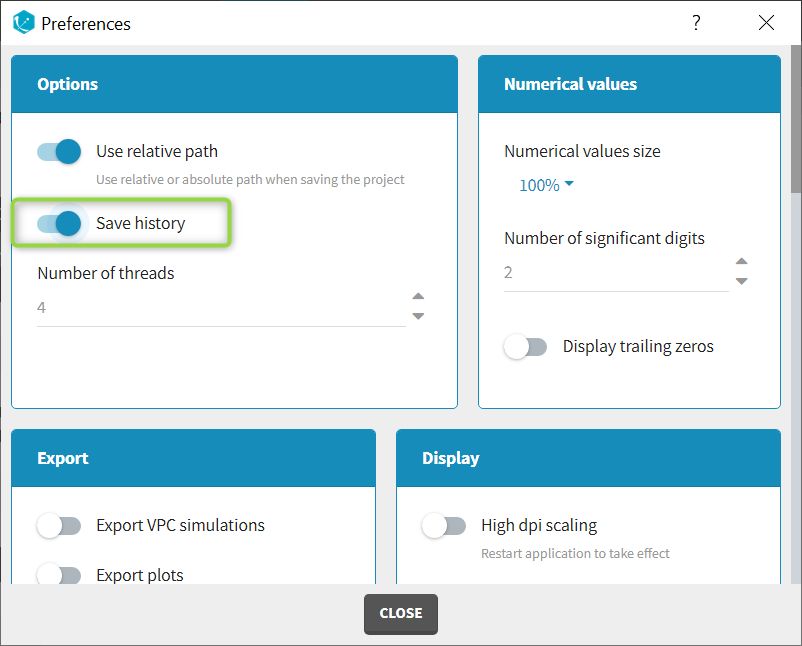
Task: Click the Options panel header
Action: click(x=234, y=84)
